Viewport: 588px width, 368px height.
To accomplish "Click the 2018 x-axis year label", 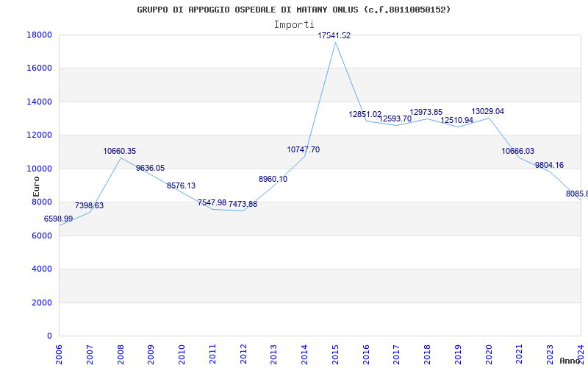I will coord(428,355).
